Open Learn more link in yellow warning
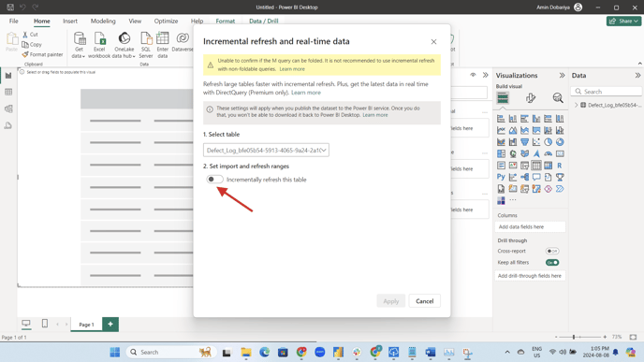644x362 pixels. (x=292, y=69)
